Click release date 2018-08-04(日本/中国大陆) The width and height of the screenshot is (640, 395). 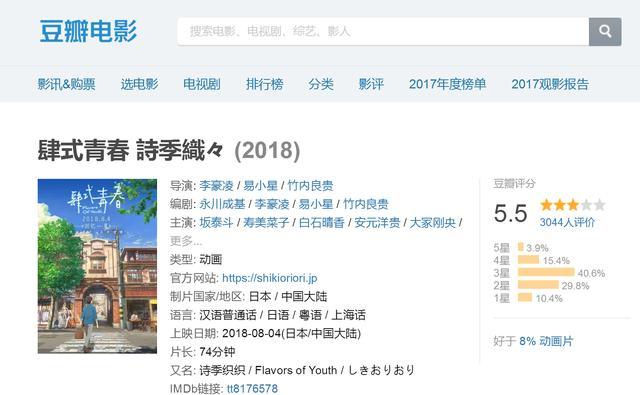click(x=291, y=333)
